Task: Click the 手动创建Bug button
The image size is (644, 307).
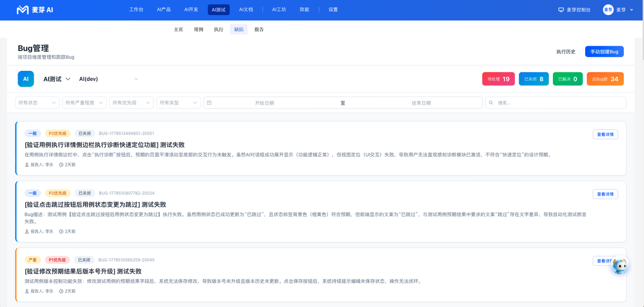Action: pyautogui.click(x=604, y=52)
